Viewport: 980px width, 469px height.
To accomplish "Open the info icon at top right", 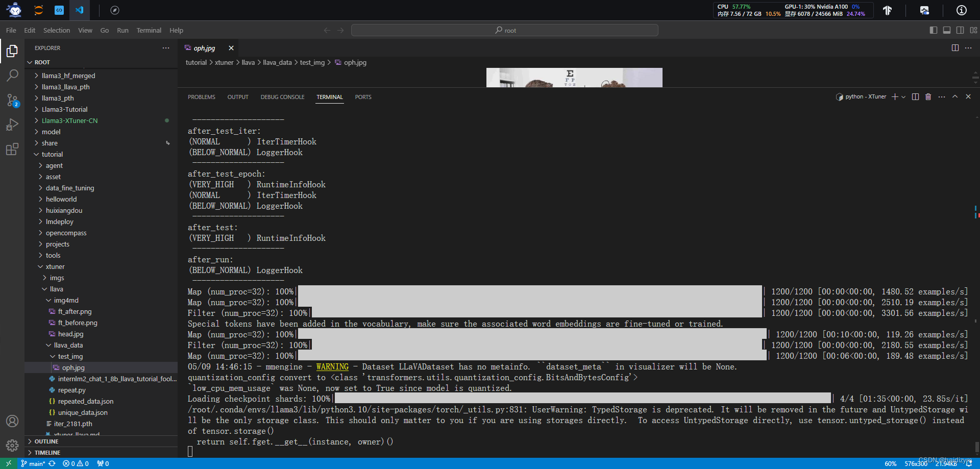I will click(961, 10).
